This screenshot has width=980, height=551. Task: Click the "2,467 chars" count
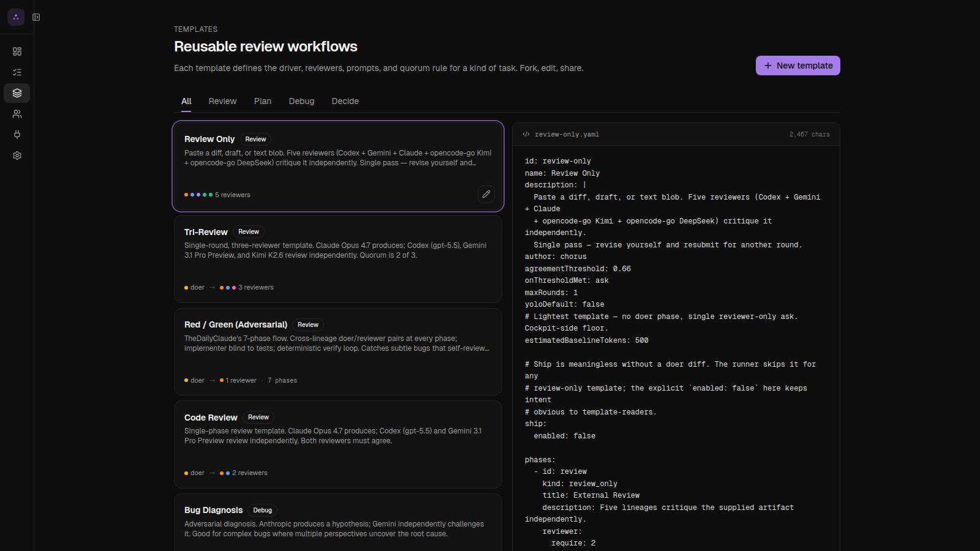[x=810, y=134]
